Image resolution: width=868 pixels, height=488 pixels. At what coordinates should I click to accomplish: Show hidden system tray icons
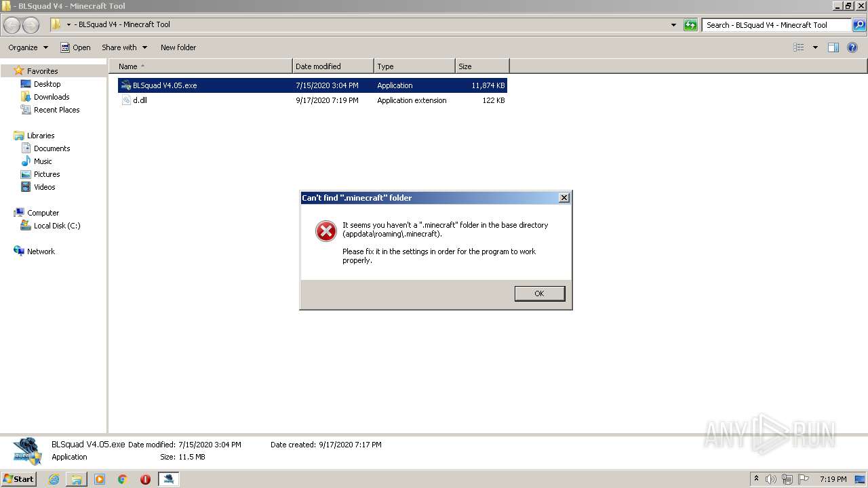point(756,479)
